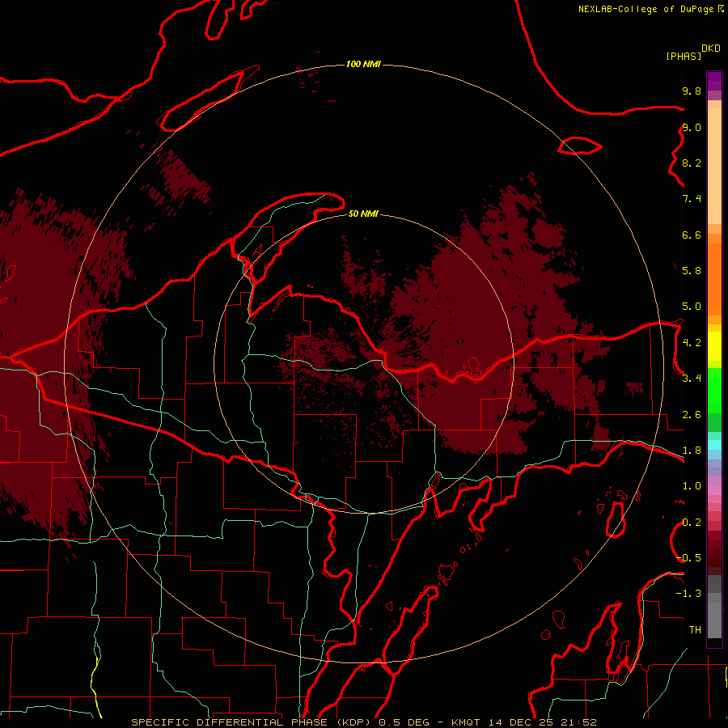Pick the cyan segment of the color bar
Image resolution: width=728 pixels, height=728 pixels.
click(x=714, y=445)
